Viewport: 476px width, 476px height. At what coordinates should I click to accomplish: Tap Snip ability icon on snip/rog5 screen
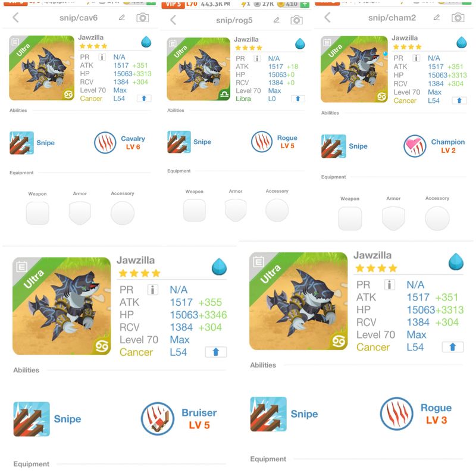click(179, 142)
